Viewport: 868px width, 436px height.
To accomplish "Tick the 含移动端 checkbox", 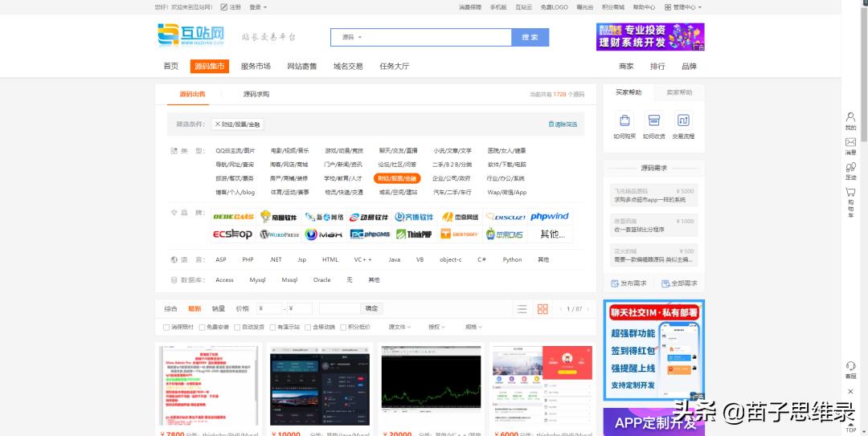I will 308,327.
